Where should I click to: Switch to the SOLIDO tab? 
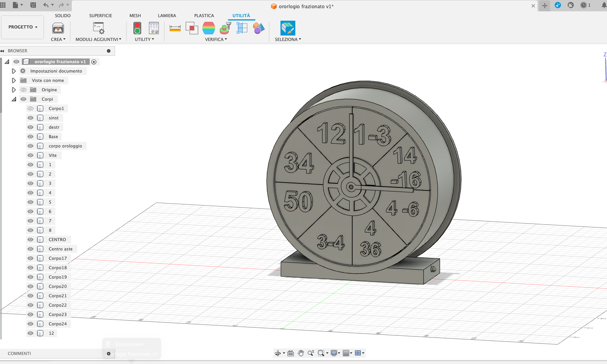point(63,16)
